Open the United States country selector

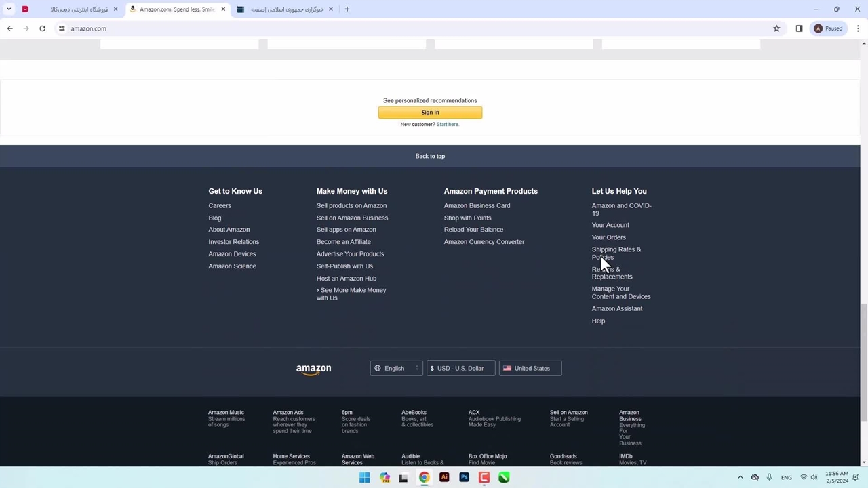[x=530, y=368]
